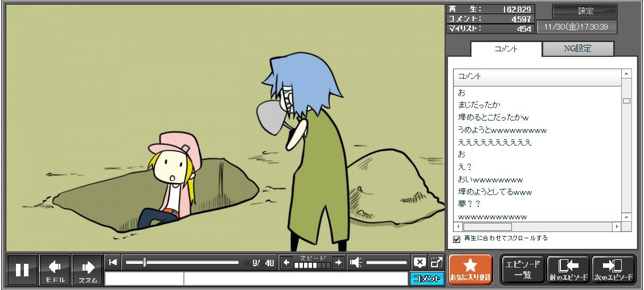
Task: Go to the next episode
Action: click(x=613, y=270)
